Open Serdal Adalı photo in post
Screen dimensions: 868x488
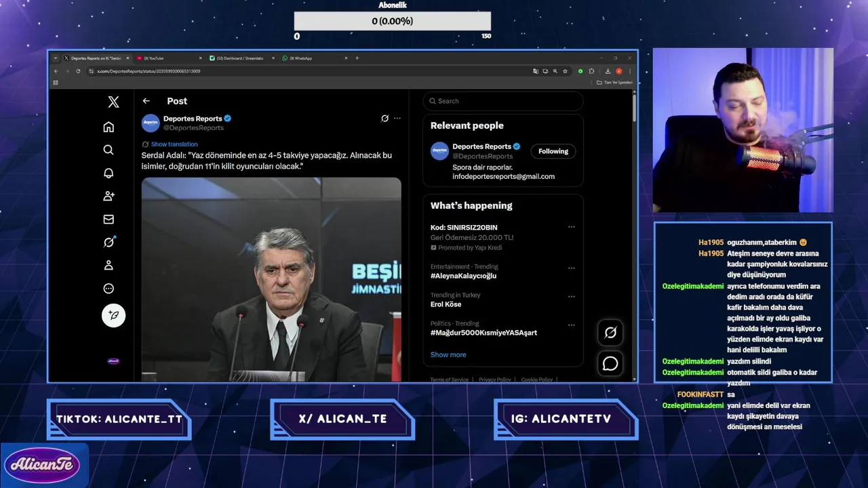tap(271, 279)
